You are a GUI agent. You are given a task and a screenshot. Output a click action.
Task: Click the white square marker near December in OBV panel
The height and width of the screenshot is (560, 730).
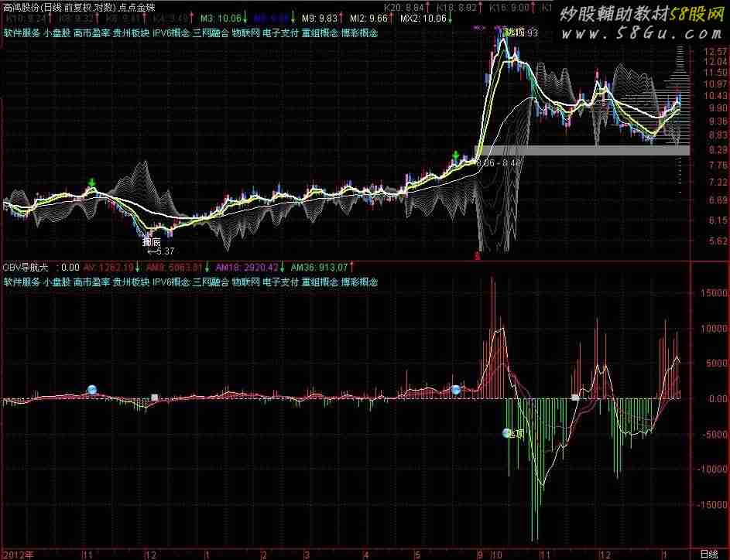(155, 398)
